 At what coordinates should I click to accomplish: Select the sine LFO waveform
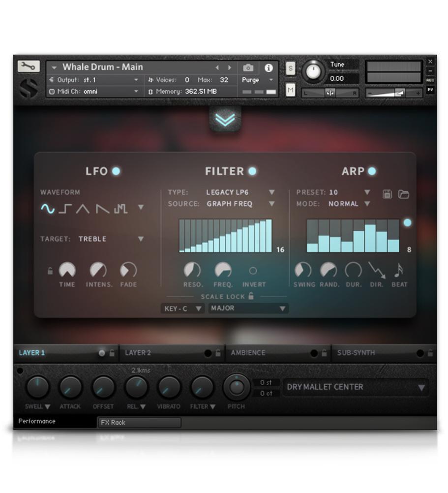coord(48,209)
